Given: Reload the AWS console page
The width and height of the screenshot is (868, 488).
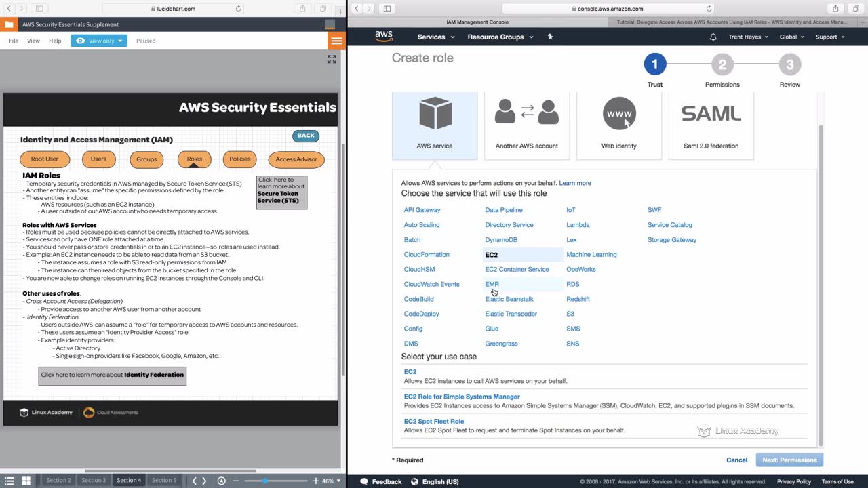Looking at the screenshot, I should [x=709, y=9].
